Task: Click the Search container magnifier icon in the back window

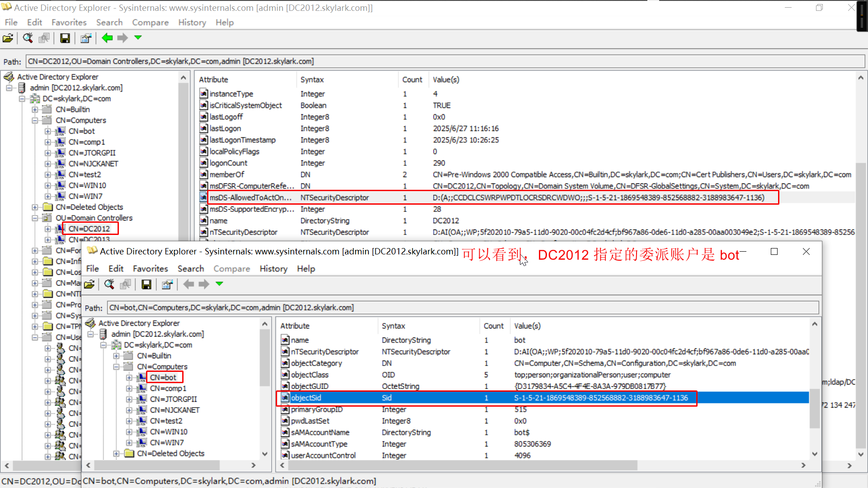Action: [x=28, y=38]
